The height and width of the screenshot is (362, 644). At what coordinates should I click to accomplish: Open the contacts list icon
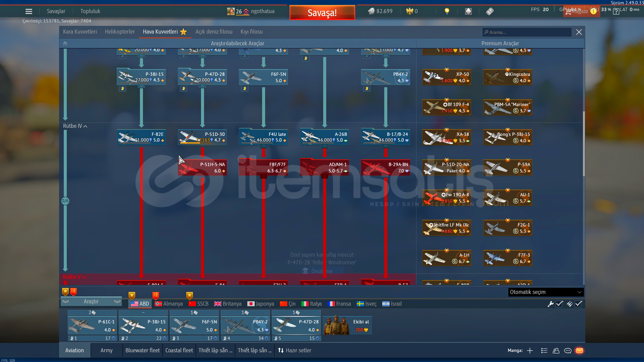(x=544, y=351)
